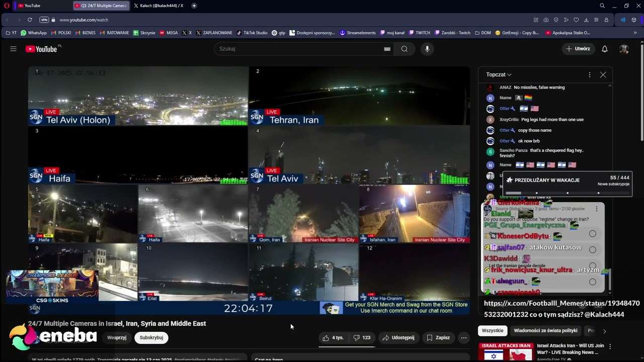Open the browser easy setup menu icon

(x=596, y=20)
